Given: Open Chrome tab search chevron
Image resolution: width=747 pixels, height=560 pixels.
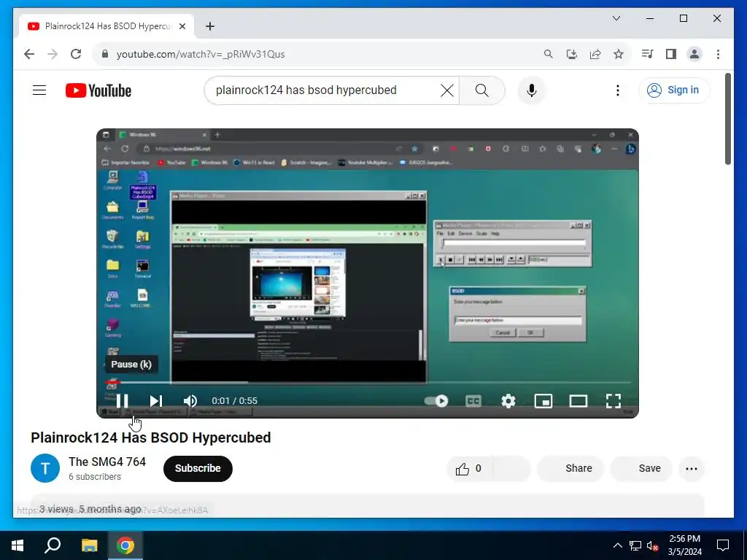Looking at the screenshot, I should pos(616,18).
